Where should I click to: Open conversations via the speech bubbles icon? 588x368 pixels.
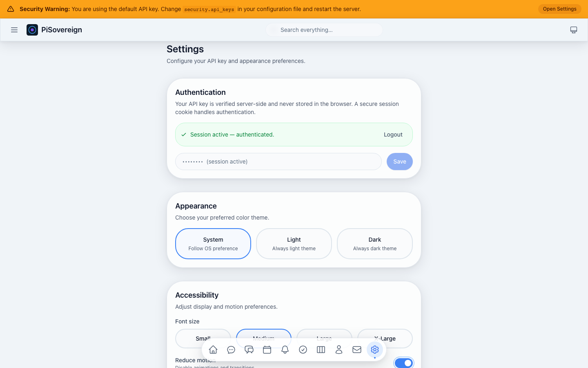tap(249, 350)
